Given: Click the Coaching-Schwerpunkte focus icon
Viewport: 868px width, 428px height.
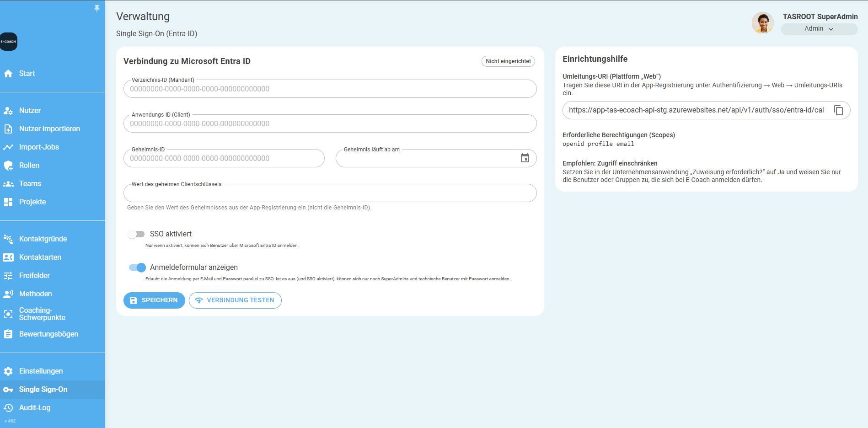Looking at the screenshot, I should [8, 314].
